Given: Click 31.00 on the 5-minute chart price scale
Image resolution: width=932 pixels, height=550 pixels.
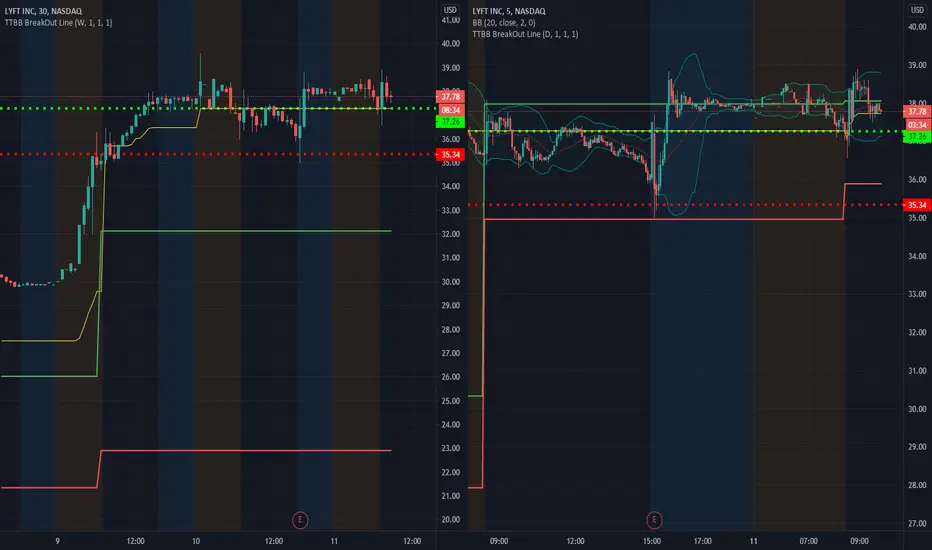Looking at the screenshot, I should pyautogui.click(x=917, y=371).
